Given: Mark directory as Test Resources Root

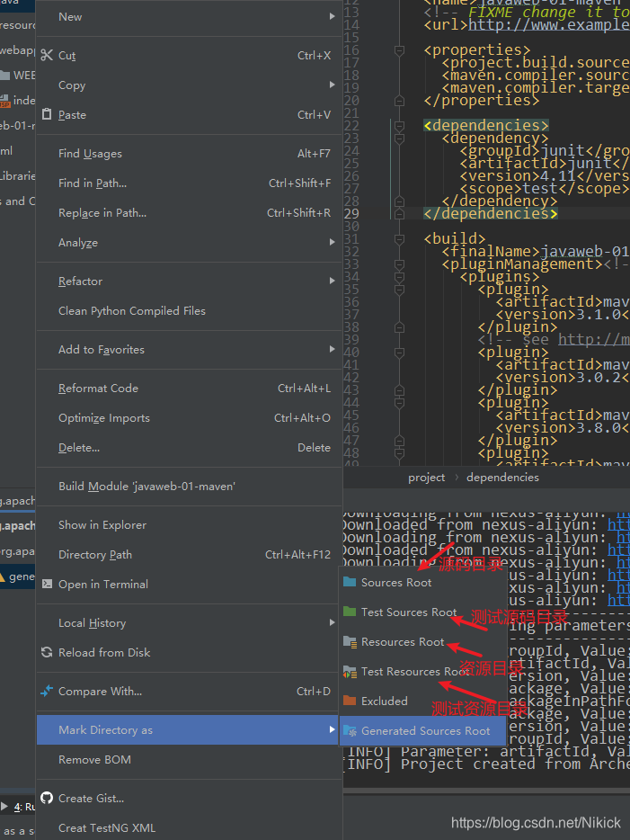Looking at the screenshot, I should click(423, 671).
